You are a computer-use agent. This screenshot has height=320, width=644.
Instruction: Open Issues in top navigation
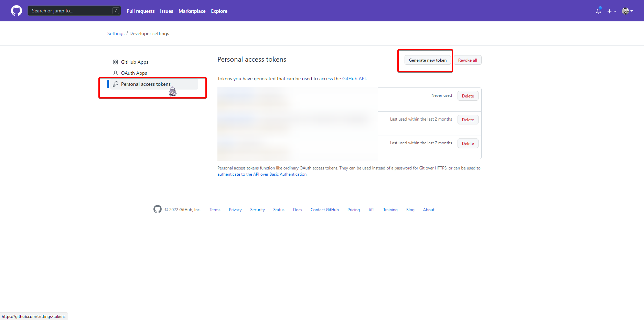[x=167, y=11]
